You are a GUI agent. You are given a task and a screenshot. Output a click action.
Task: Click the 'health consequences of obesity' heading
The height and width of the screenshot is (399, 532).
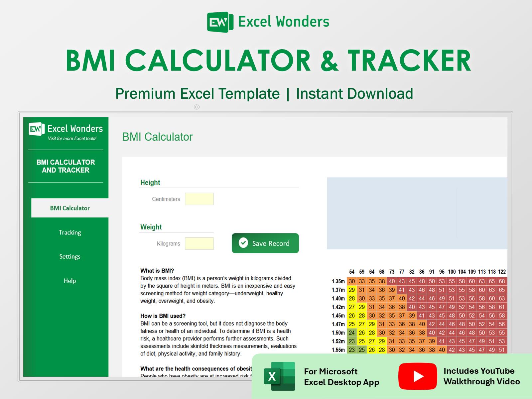[196, 368]
